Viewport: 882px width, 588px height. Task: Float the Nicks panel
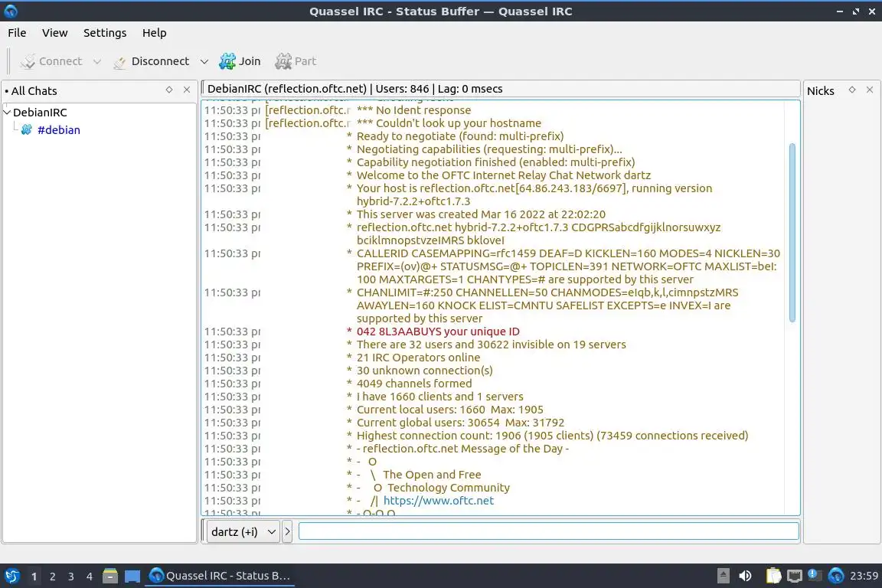click(x=852, y=90)
